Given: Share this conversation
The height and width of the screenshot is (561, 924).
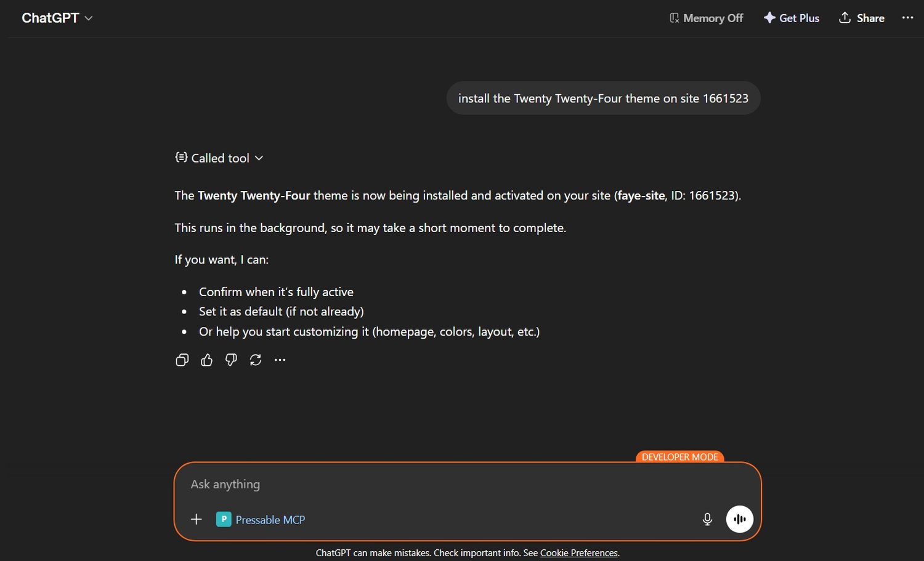Looking at the screenshot, I should [862, 18].
